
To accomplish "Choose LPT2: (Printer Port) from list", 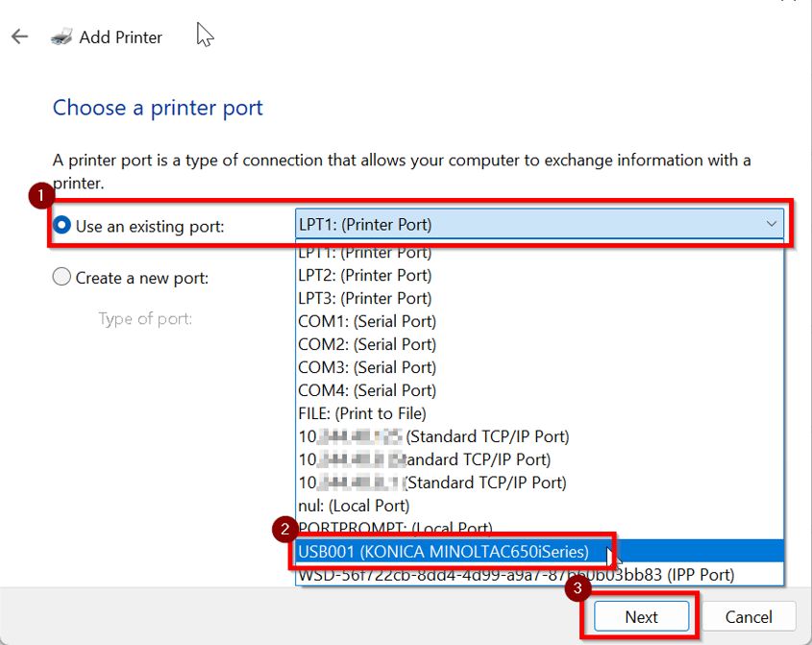I will pyautogui.click(x=365, y=275).
